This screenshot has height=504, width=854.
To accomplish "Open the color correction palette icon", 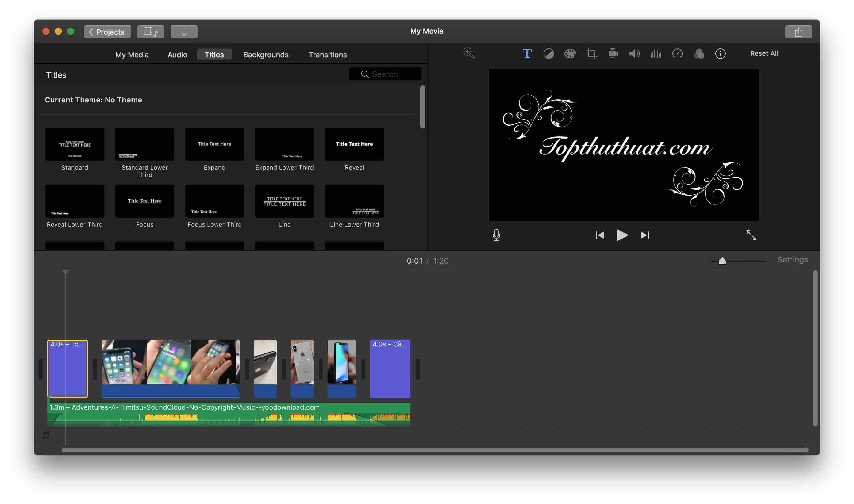I will point(570,54).
